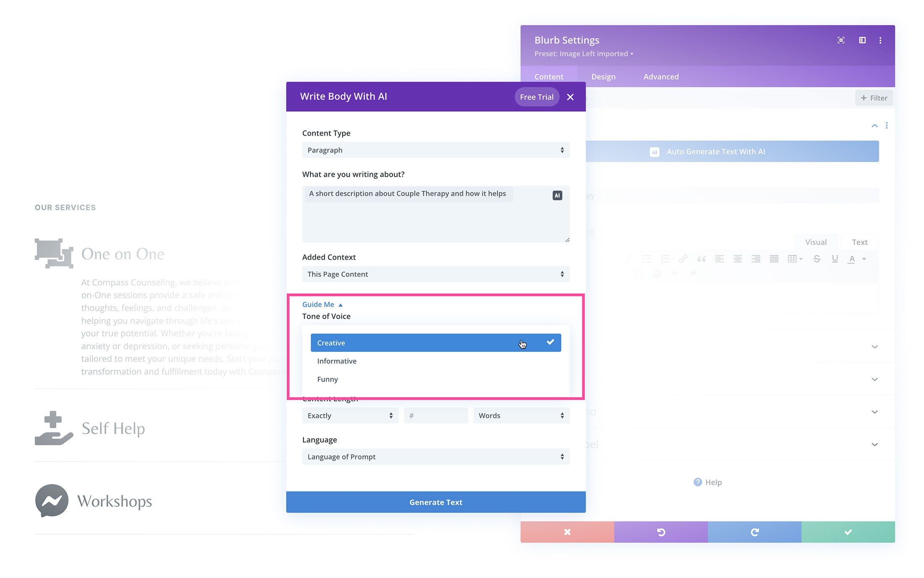Select Funny tone of voice option
The height and width of the screenshot is (578, 924).
pyautogui.click(x=327, y=379)
